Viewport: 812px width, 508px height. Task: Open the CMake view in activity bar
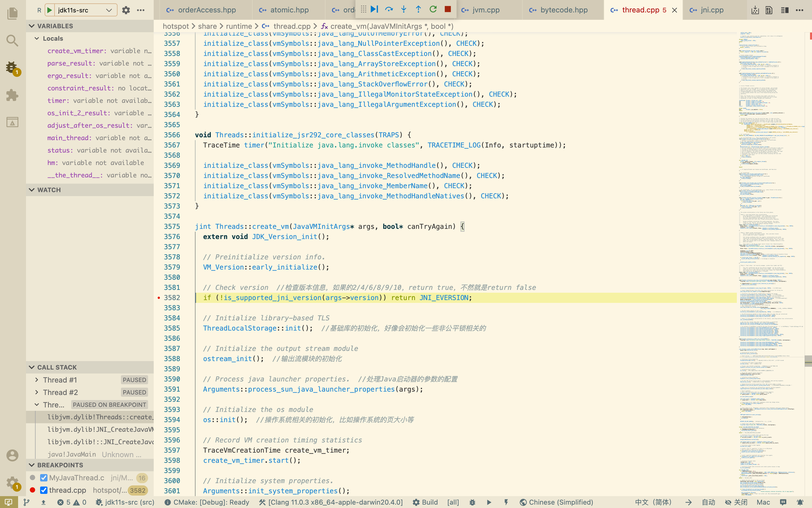[12, 122]
